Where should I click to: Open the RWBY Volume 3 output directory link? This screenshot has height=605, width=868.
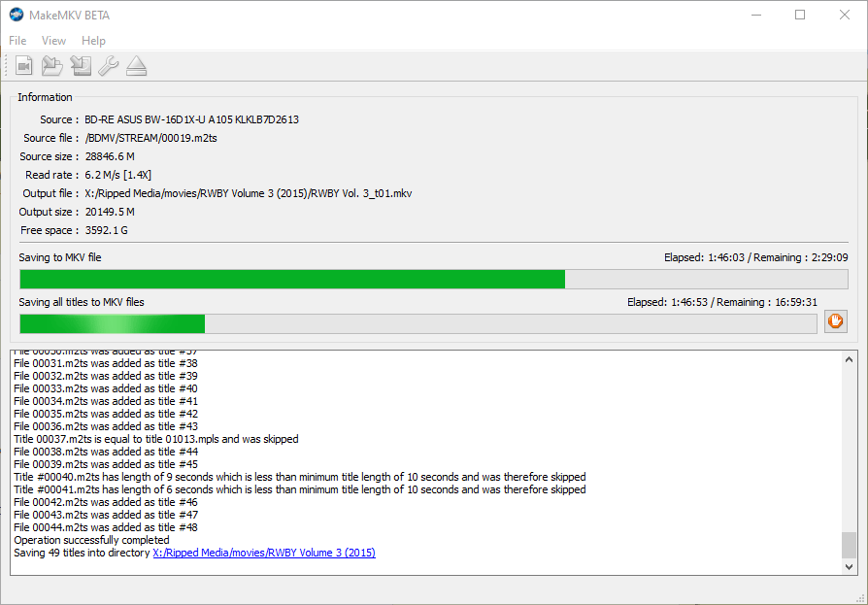(x=263, y=552)
